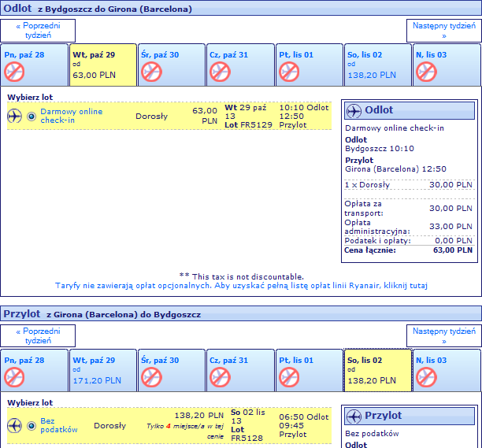Click airplane icon in Odlot summary header
Screen dimensions: 482x448
(x=354, y=110)
